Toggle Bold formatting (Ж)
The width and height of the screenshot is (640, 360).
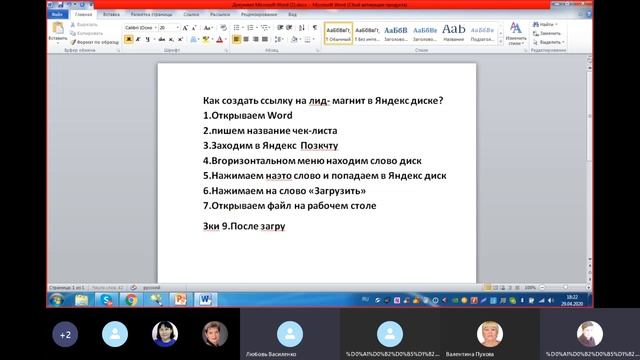[129, 40]
